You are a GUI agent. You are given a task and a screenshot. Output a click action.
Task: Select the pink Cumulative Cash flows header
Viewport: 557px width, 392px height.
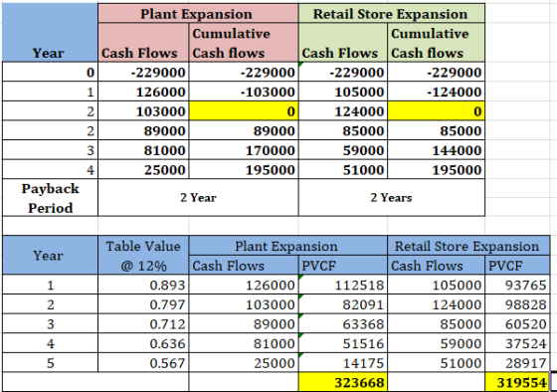pos(244,43)
